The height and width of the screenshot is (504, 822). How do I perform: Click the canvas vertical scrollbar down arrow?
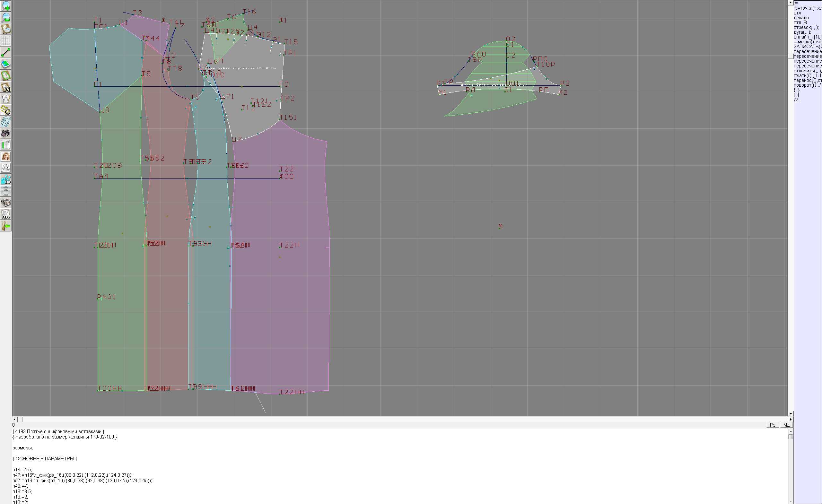pos(791,413)
